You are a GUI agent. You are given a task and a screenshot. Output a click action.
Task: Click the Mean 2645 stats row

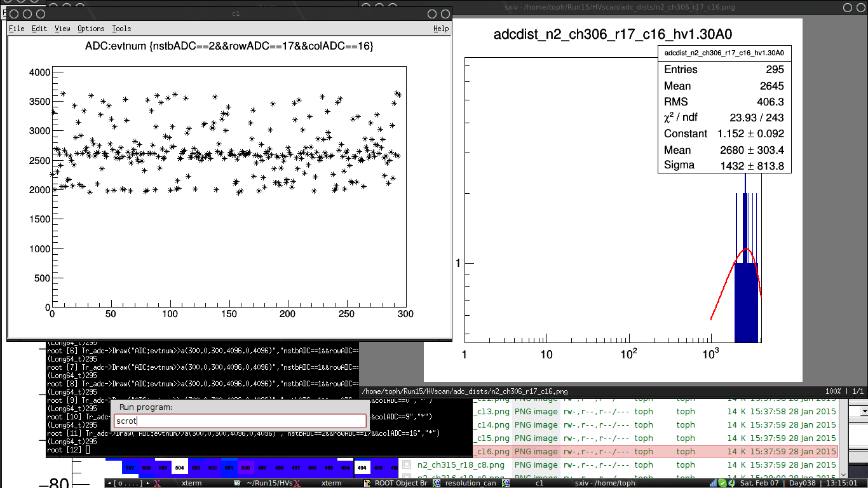pyautogui.click(x=724, y=86)
